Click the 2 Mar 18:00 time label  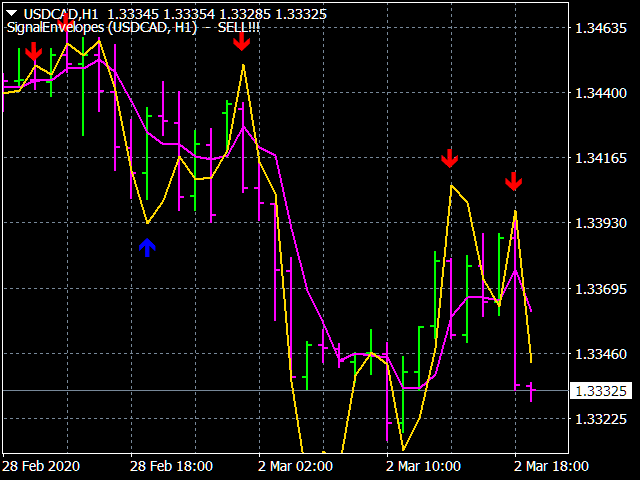[551, 466]
